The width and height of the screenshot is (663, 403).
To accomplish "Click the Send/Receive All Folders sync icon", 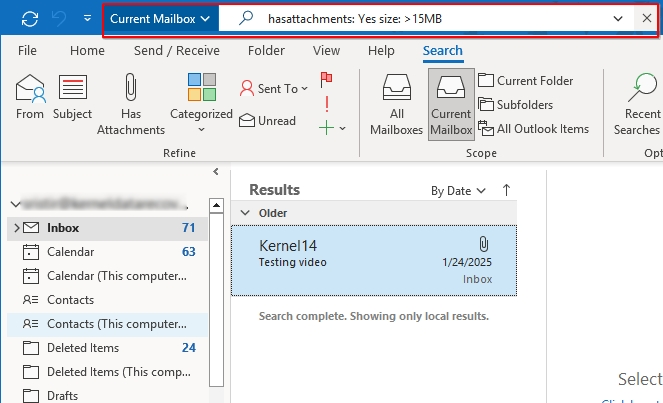I will point(30,19).
